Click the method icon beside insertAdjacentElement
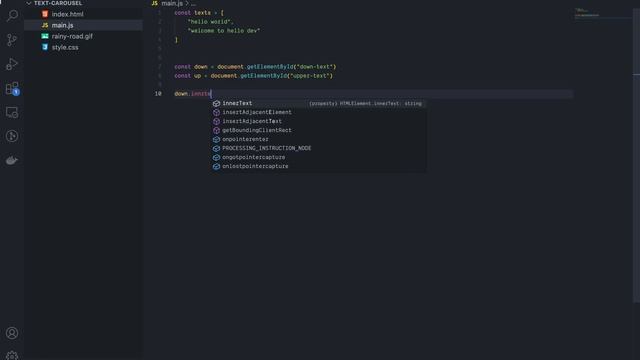This screenshot has width=640, height=360. [216, 113]
